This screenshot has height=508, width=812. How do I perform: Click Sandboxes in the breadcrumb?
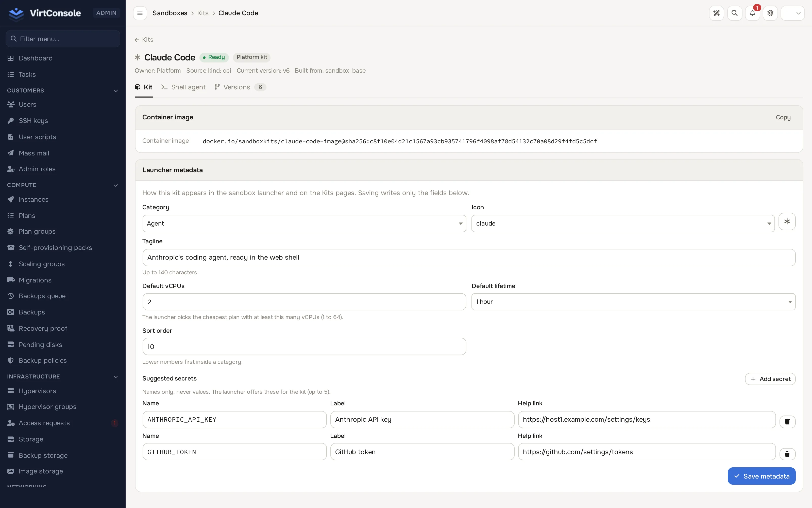pyautogui.click(x=170, y=13)
